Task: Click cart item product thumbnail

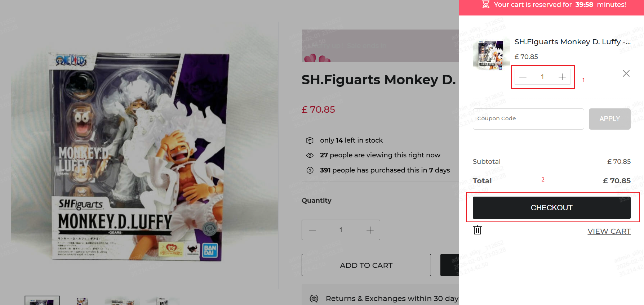Action: [490, 54]
